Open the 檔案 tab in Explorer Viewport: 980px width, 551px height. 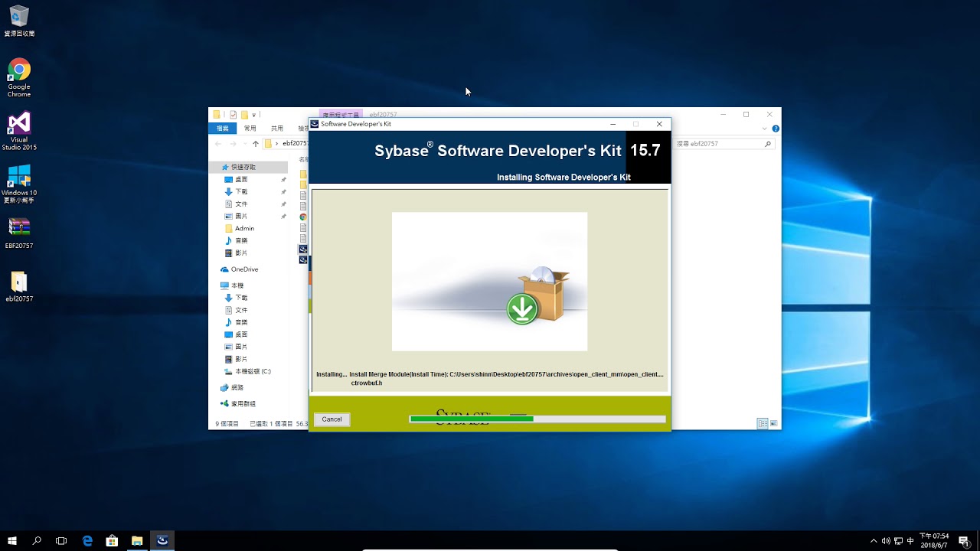tap(223, 129)
